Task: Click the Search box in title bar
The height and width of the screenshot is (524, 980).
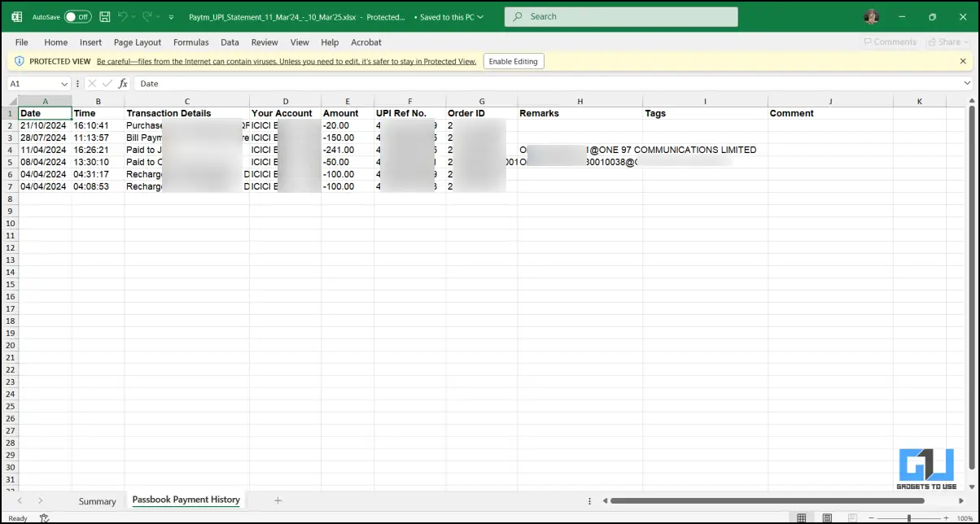Action: tap(621, 16)
